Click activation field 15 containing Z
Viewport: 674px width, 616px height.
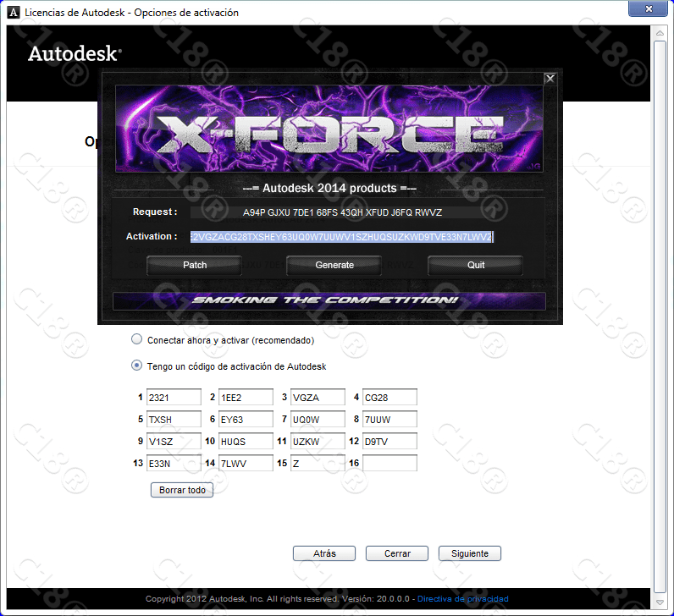(x=318, y=463)
